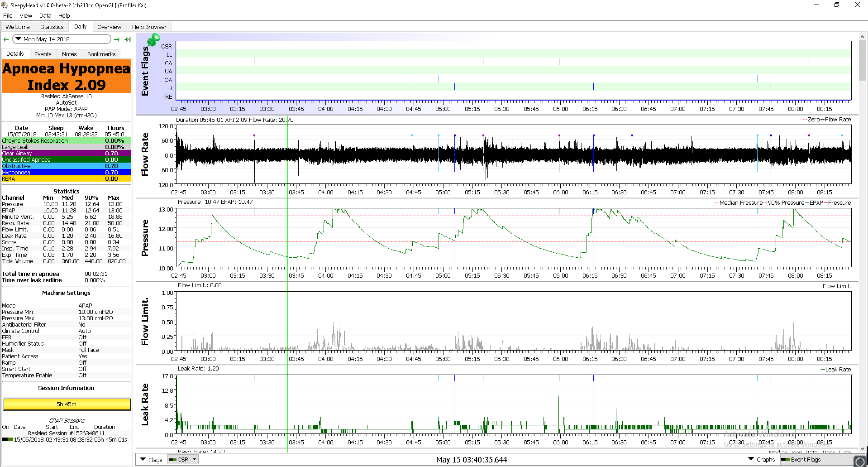Screen dimensions: 868x467
Task: Click the Hypopnea blue event row
Action: [67, 173]
